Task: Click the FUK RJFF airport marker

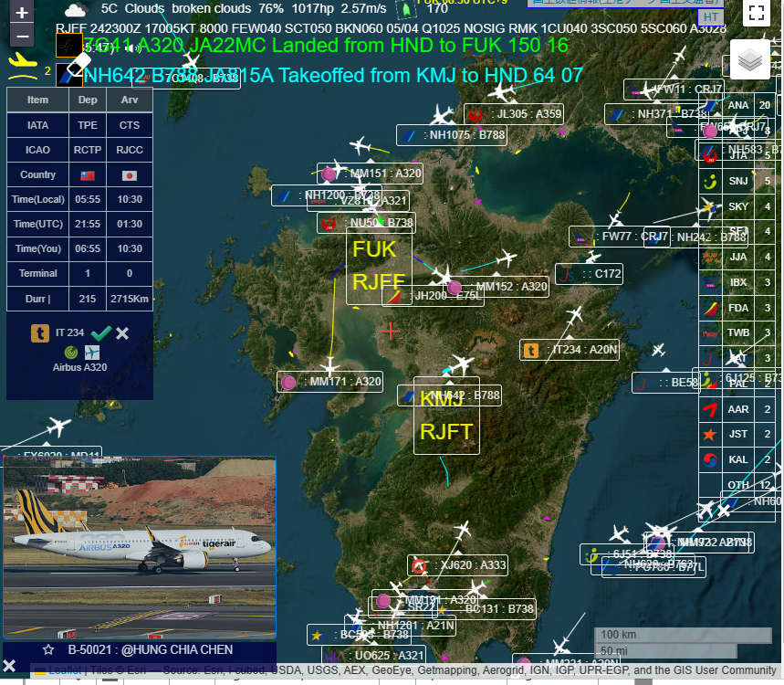Action: coord(379,266)
